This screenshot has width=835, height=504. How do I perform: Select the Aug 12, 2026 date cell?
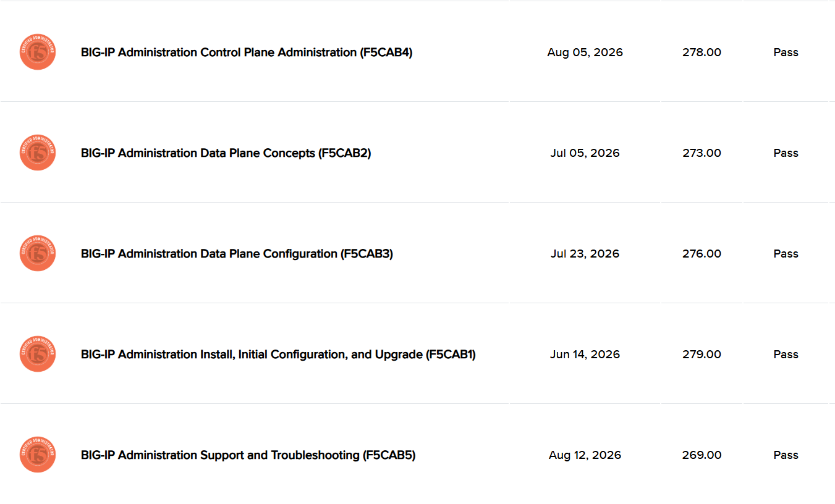(585, 455)
